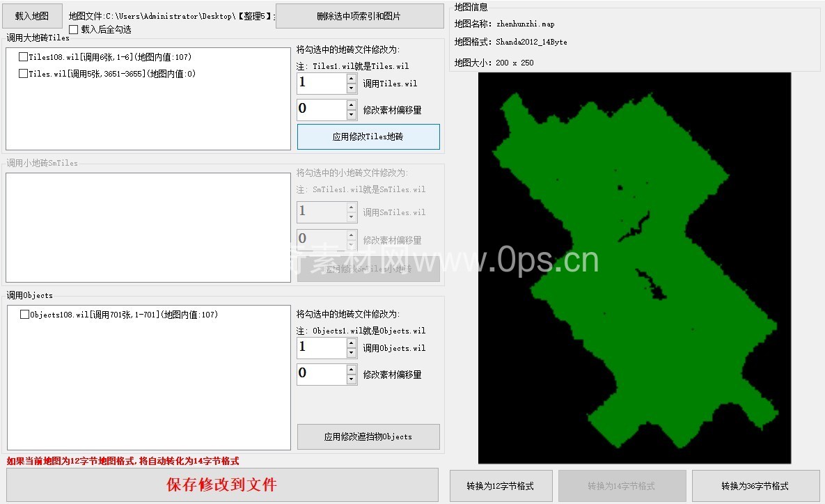Increase Objects 修改素材偏移量 offset value
Screen dimensions: 825x504
tap(352, 370)
